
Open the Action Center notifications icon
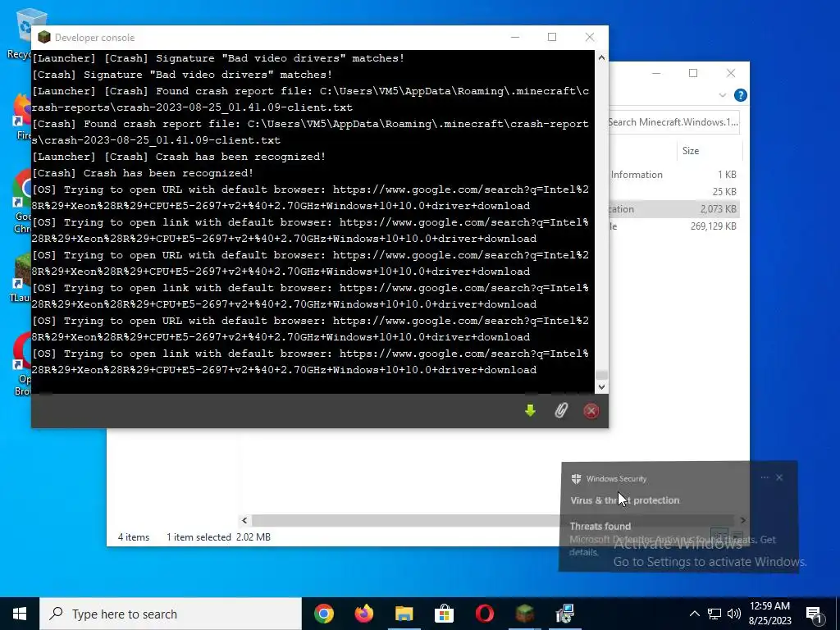point(815,614)
